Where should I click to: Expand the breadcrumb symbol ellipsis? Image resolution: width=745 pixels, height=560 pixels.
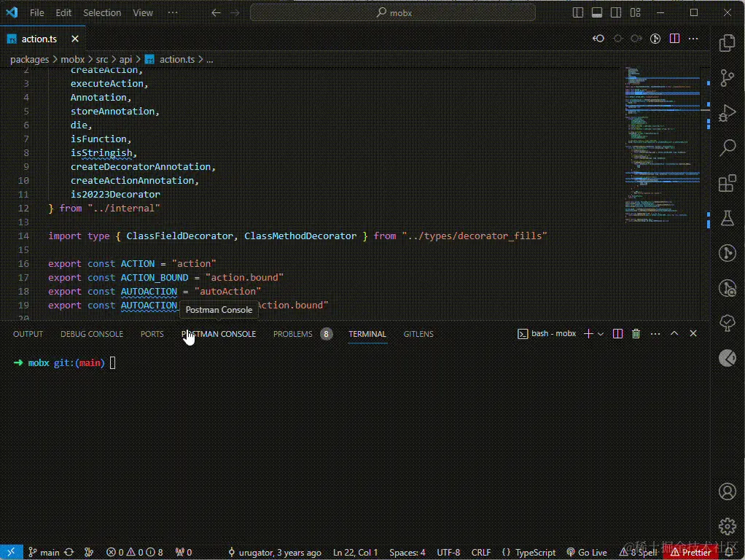[209, 59]
